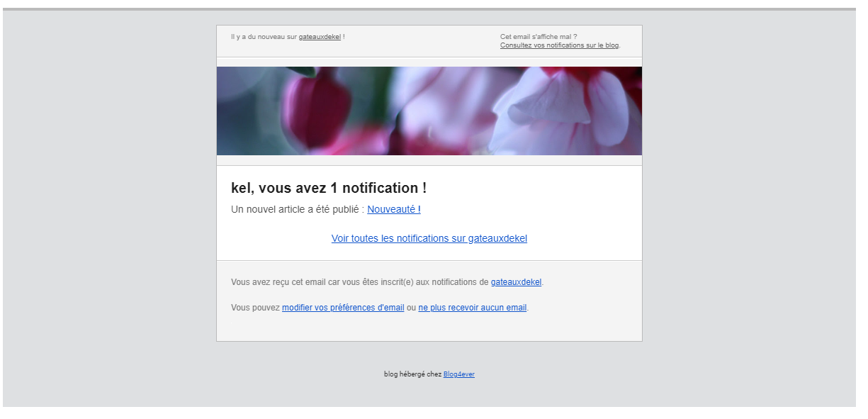Viewport: 868px width, 419px height.
Task: Click the text 'blog hébergé chez'
Action: pos(412,374)
